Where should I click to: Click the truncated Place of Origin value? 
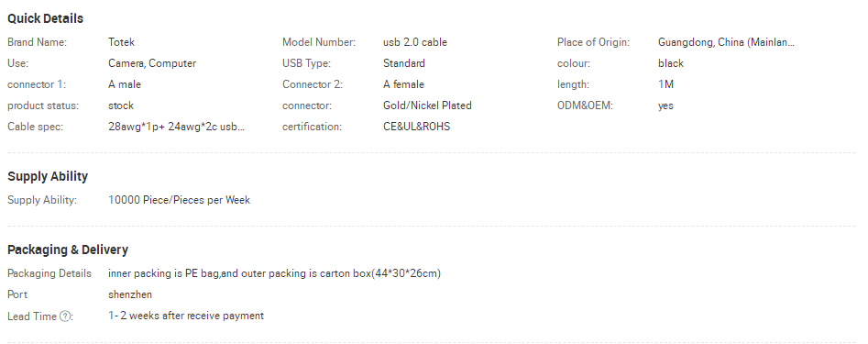pos(726,42)
